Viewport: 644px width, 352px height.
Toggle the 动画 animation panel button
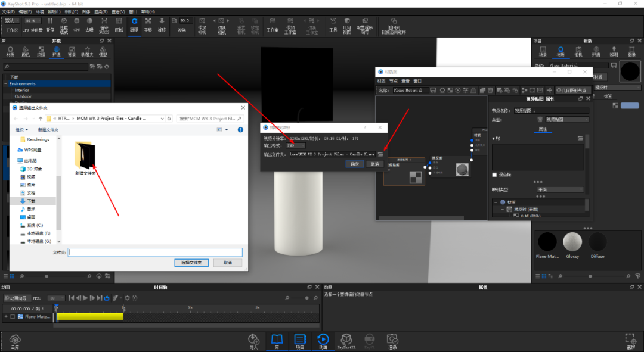coord(323,341)
